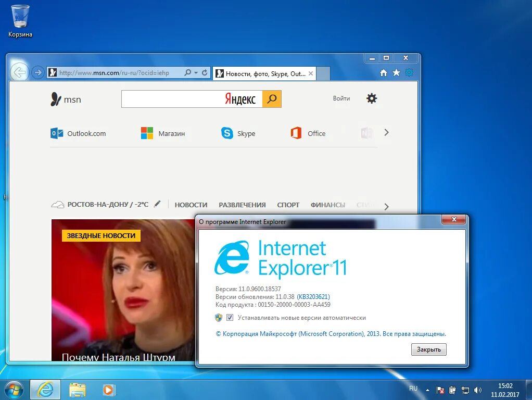
Task: Click the ЗВЕЗДНЫЕ НОВОСТИ yellow label
Action: click(101, 235)
